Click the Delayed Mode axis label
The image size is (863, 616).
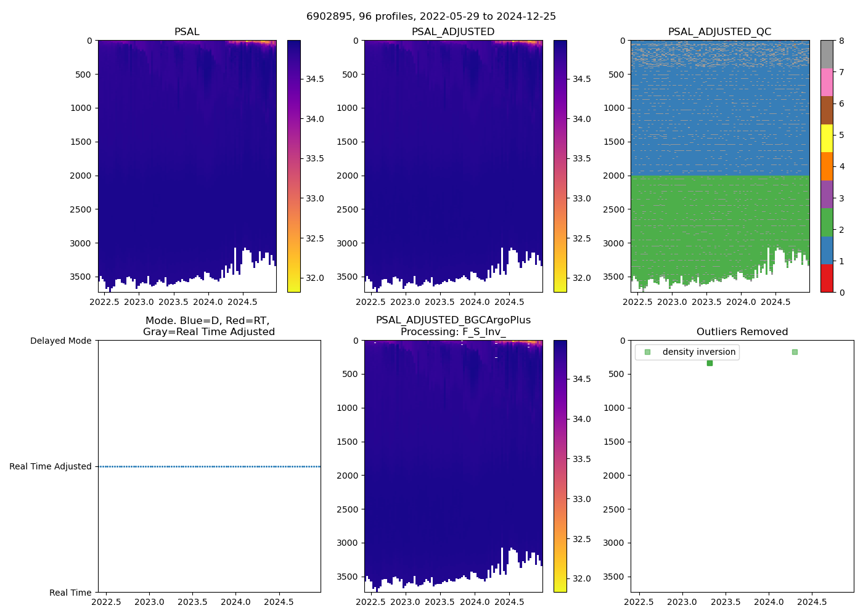click(60, 341)
